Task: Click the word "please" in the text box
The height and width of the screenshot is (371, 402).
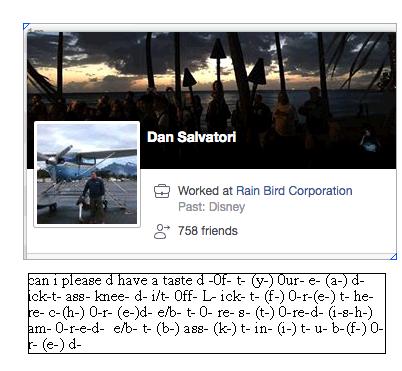Action: [81, 281]
